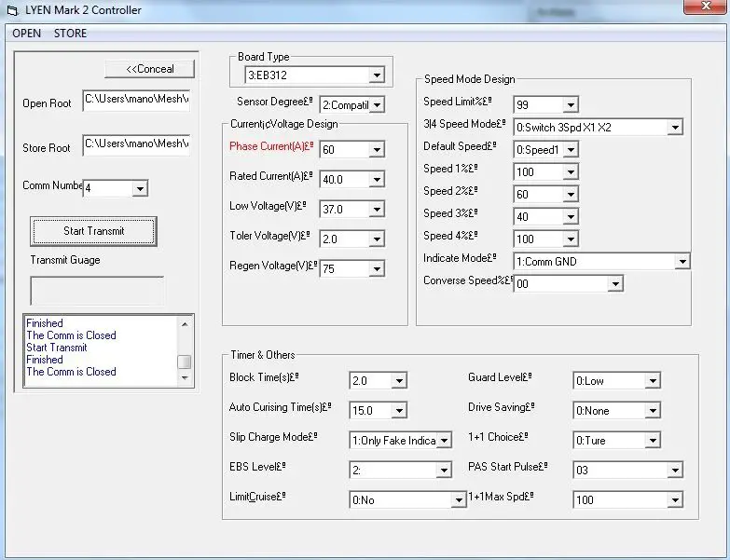
Task: Open the Phase Current(A) dropdown
Action: (x=377, y=150)
